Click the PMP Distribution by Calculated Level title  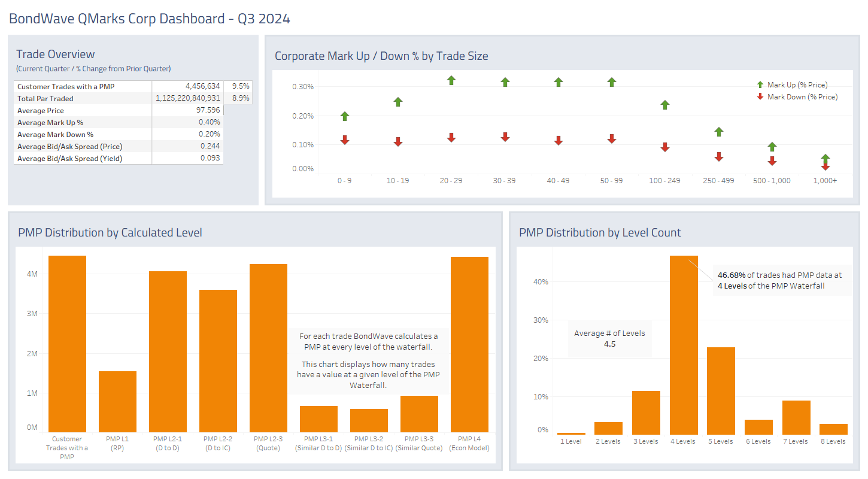point(110,233)
